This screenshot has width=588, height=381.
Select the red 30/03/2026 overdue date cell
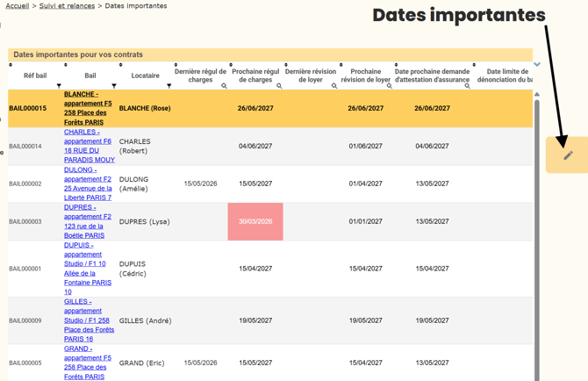tap(255, 221)
